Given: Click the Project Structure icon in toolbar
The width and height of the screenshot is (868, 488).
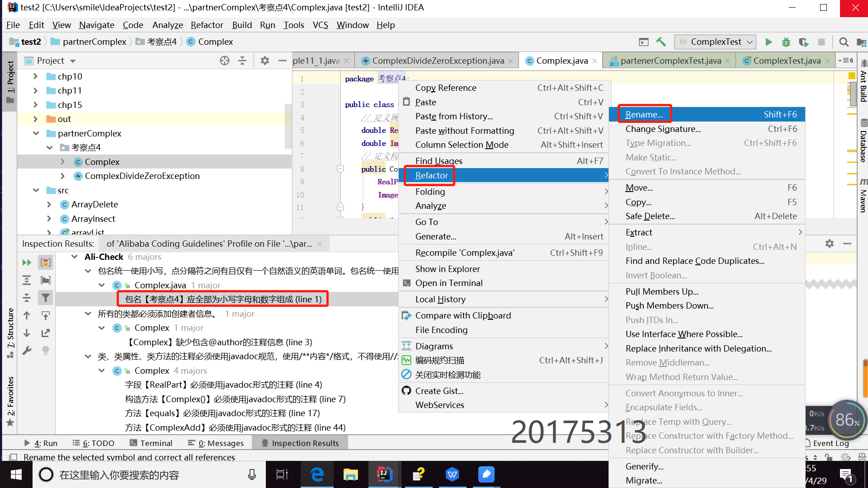Looking at the screenshot, I should click(x=861, y=42).
